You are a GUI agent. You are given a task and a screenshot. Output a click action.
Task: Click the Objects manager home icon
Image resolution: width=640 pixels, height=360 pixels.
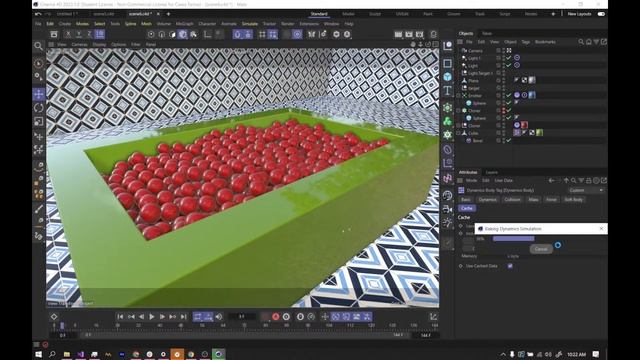click(589, 42)
